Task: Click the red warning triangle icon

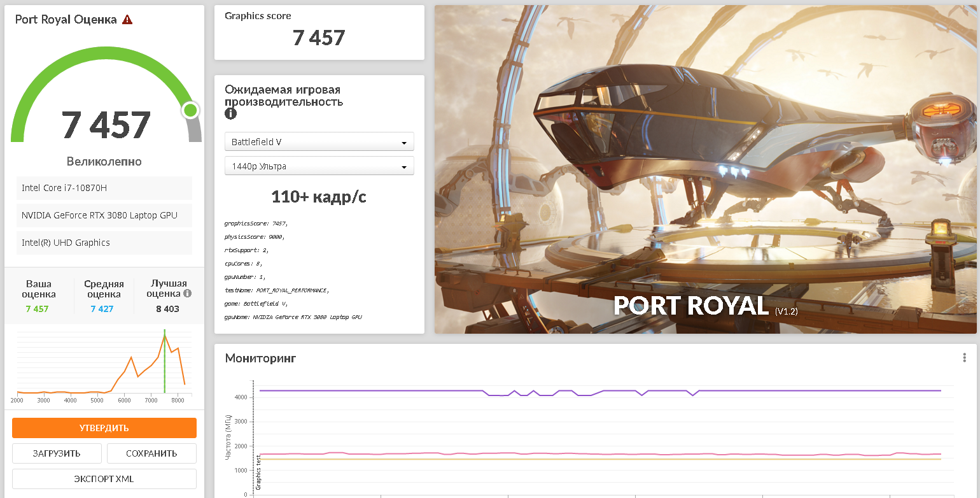Action: tap(127, 19)
